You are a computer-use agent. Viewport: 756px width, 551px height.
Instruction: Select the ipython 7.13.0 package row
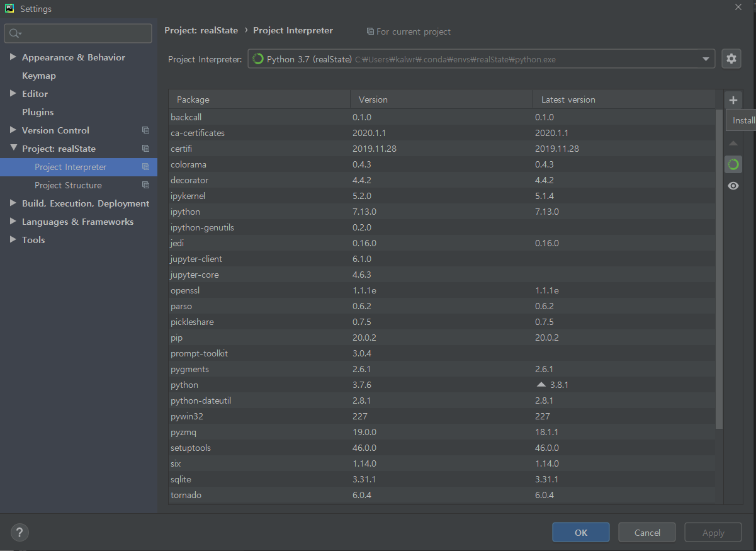[442, 212]
